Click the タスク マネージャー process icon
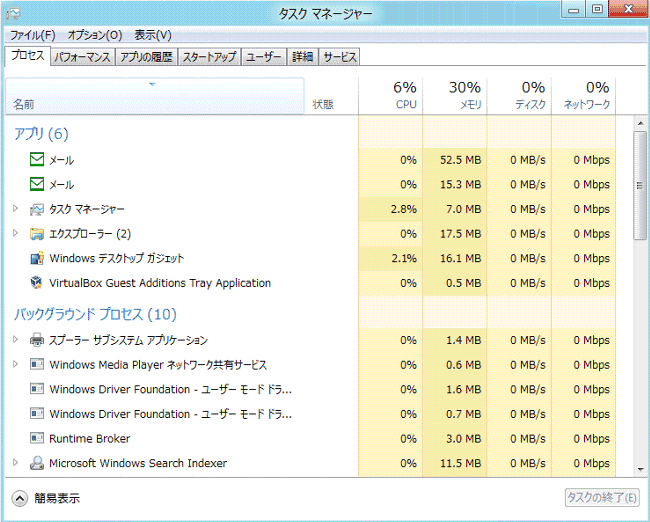 37,209
